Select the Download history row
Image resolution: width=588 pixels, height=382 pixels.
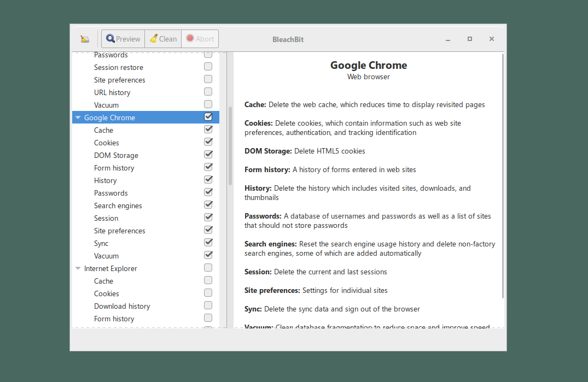pyautogui.click(x=145, y=307)
